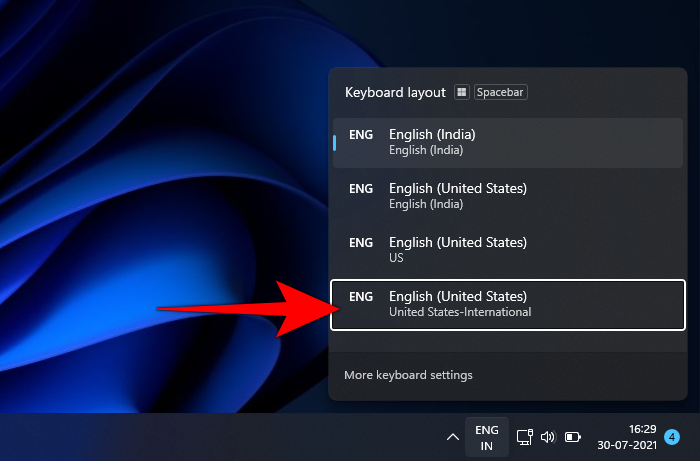This screenshot has height=461, width=700.
Task: Click the blue desktop wallpaper area
Action: tap(150, 200)
